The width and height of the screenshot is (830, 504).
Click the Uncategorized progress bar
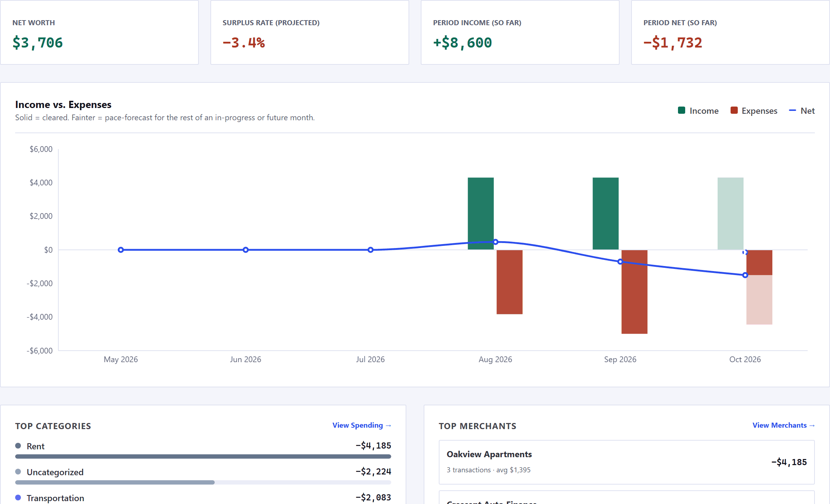(203, 482)
